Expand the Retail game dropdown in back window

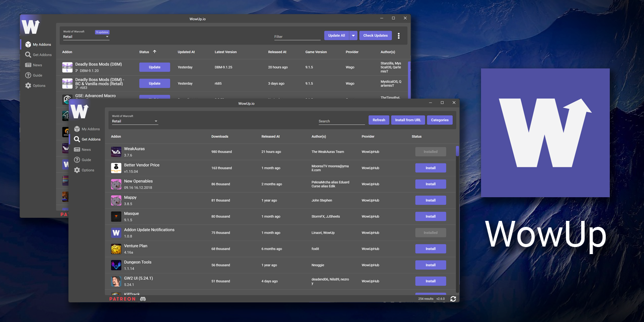(x=86, y=37)
